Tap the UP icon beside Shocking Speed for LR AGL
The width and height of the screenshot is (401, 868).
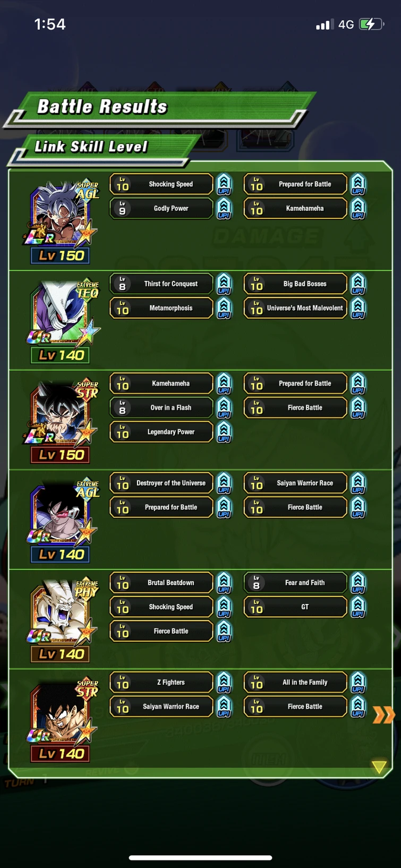(x=224, y=184)
